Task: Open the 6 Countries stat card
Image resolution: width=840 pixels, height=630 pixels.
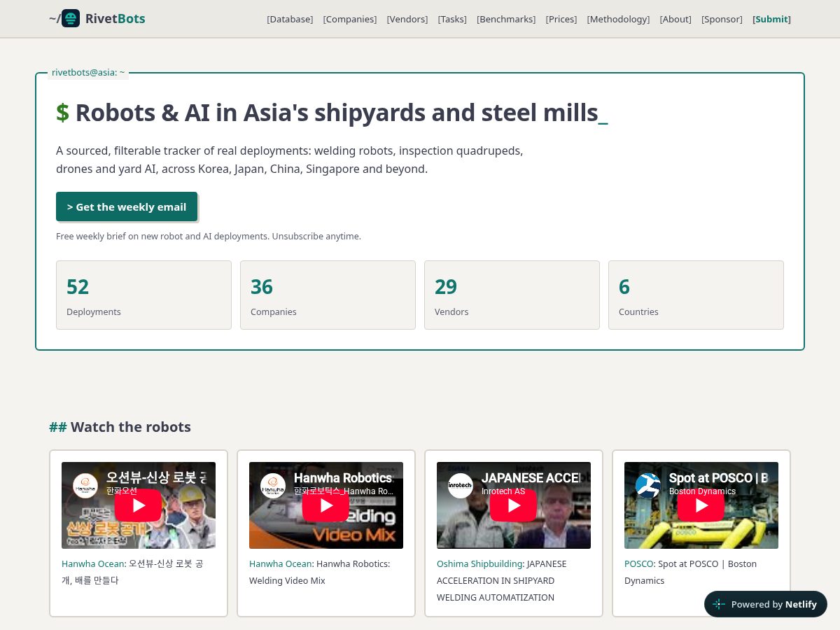Action: [696, 295]
